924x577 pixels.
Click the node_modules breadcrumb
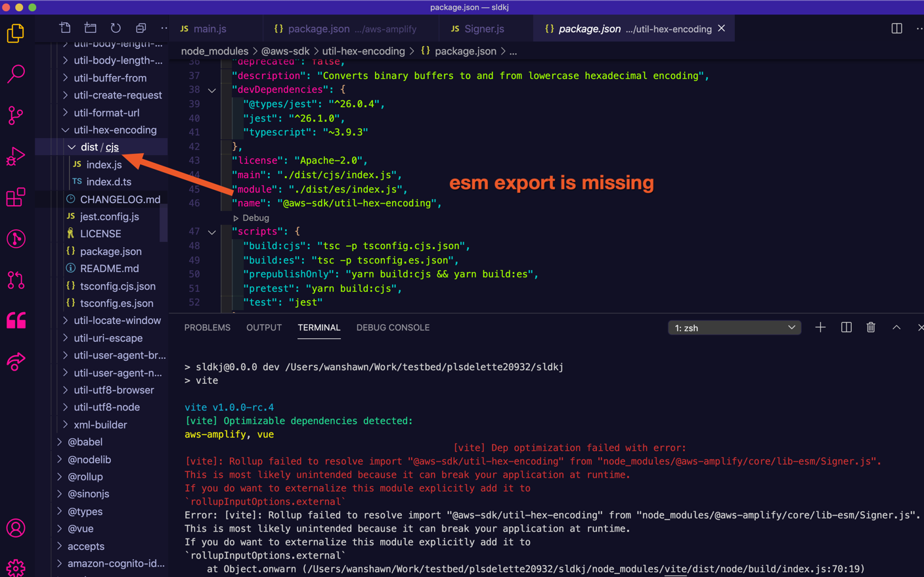click(215, 51)
